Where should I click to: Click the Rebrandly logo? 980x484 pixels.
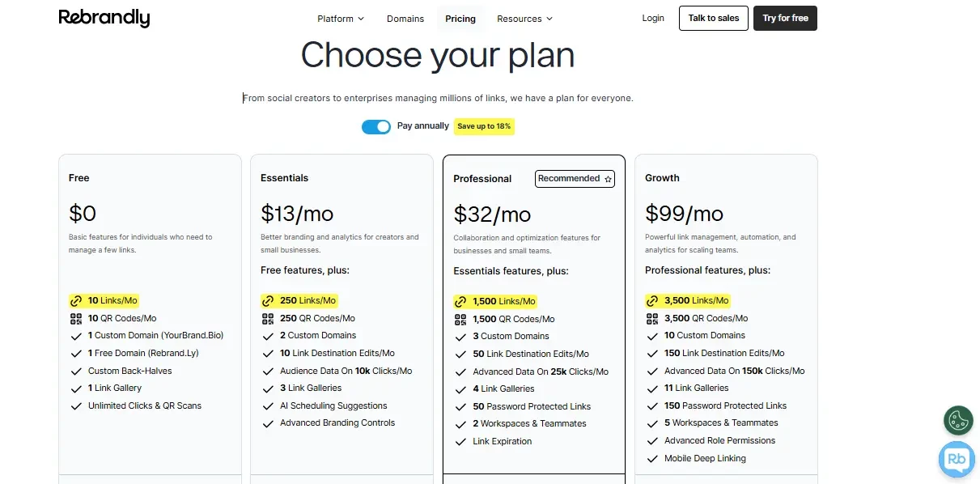(x=104, y=18)
